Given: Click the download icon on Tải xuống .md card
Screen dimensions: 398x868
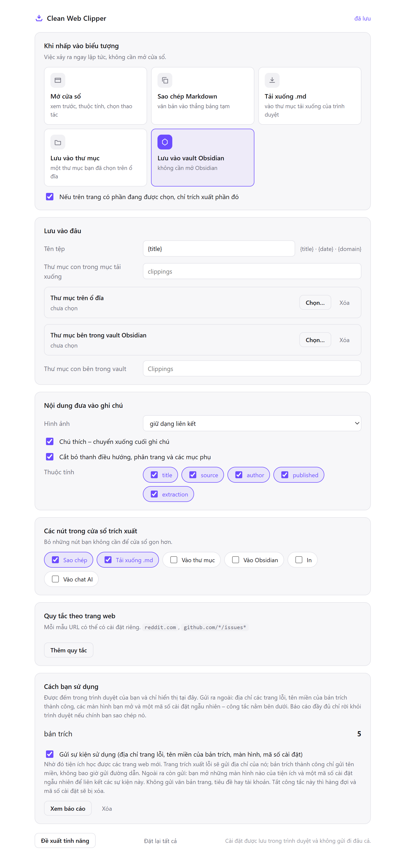Looking at the screenshot, I should [272, 80].
